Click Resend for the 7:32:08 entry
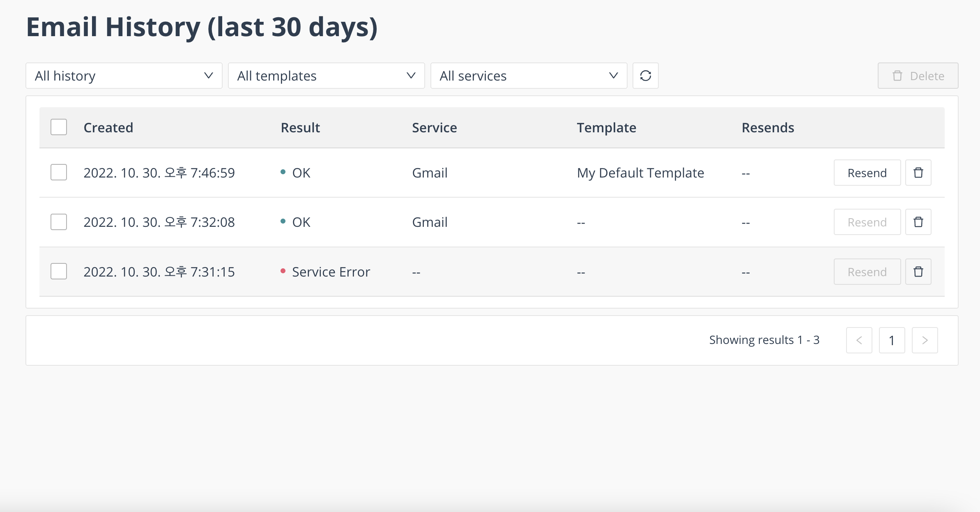The height and width of the screenshot is (512, 980). (867, 222)
